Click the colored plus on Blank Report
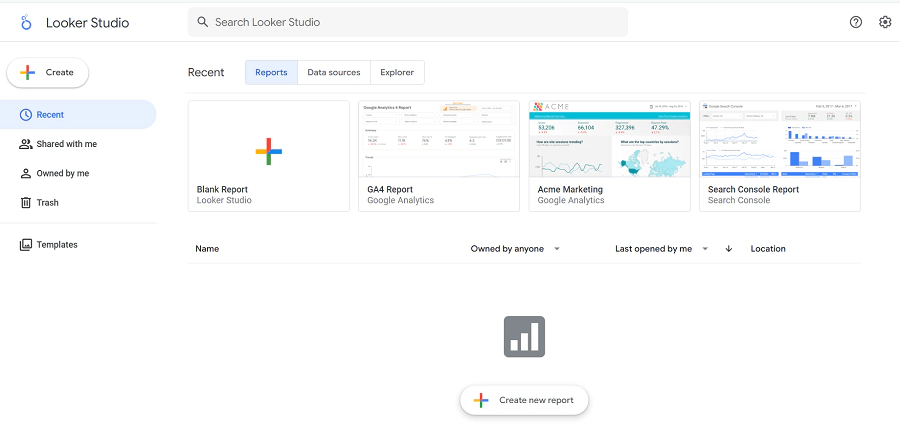Image resolution: width=900 pixels, height=426 pixels. (269, 152)
